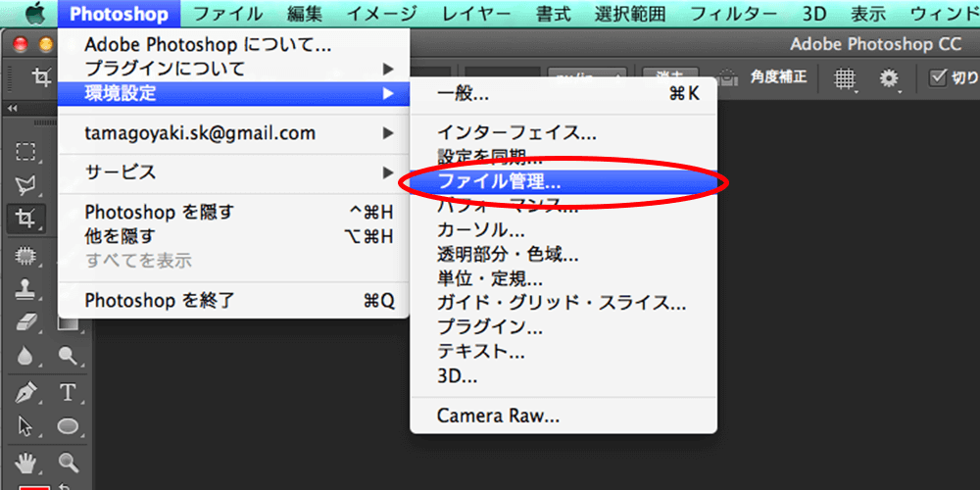This screenshot has height=490, width=980.
Task: Select the Patch healing tool
Action: pyautogui.click(x=25, y=255)
